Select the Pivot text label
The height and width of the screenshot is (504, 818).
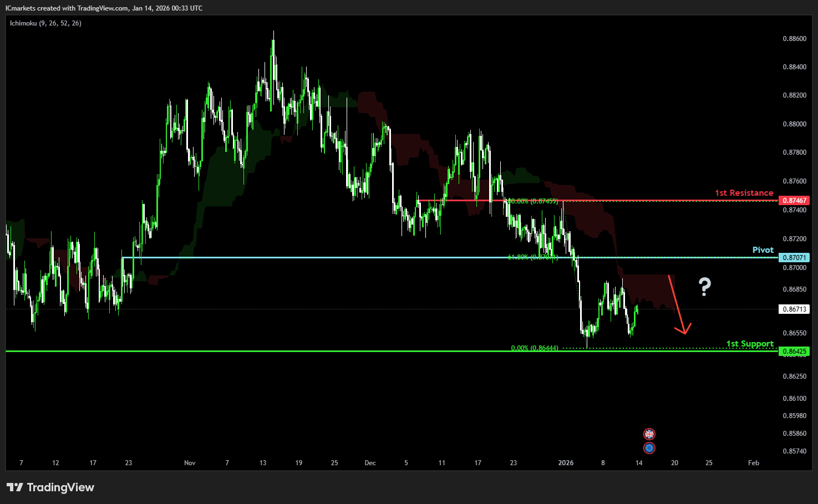tap(763, 250)
